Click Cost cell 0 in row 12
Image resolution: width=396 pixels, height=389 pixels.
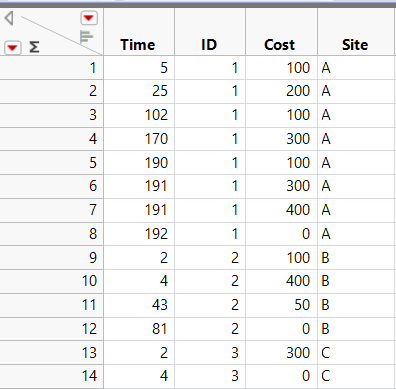[282, 329]
